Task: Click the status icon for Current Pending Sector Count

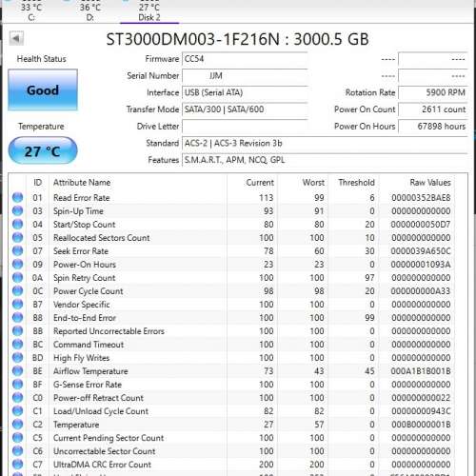Action: [18, 437]
